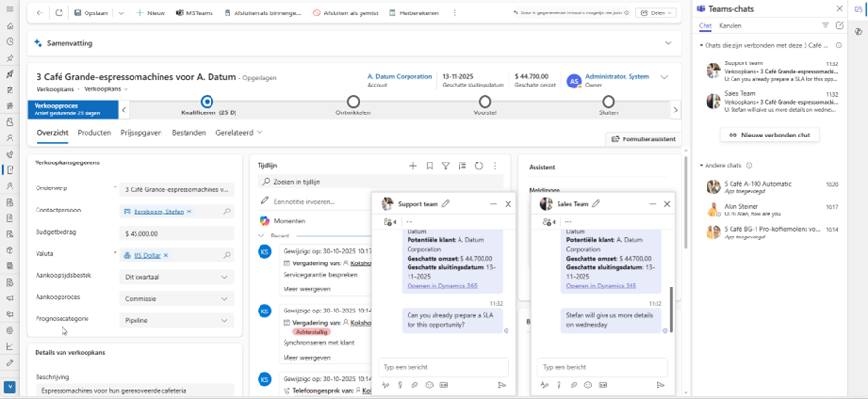Open more commands overflow menu
Image resolution: width=868 pixels, height=399 pixels.
455,12
